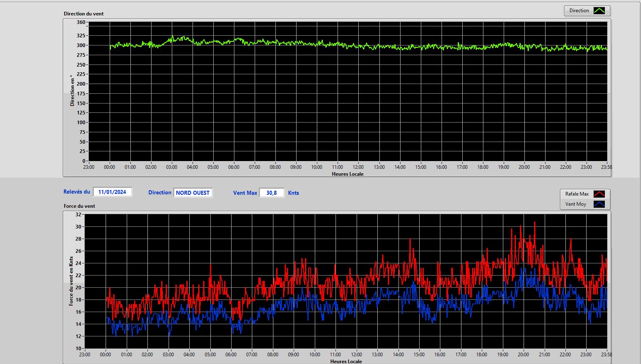Click the blue Direction label beside NORD OUEST
The height and width of the screenshot is (364, 641).
tap(160, 192)
